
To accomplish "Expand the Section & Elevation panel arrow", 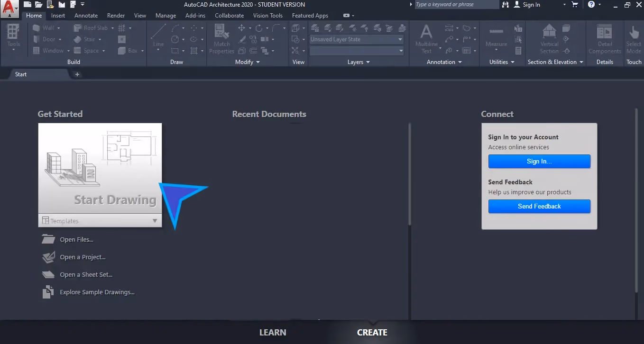I will pos(581,62).
